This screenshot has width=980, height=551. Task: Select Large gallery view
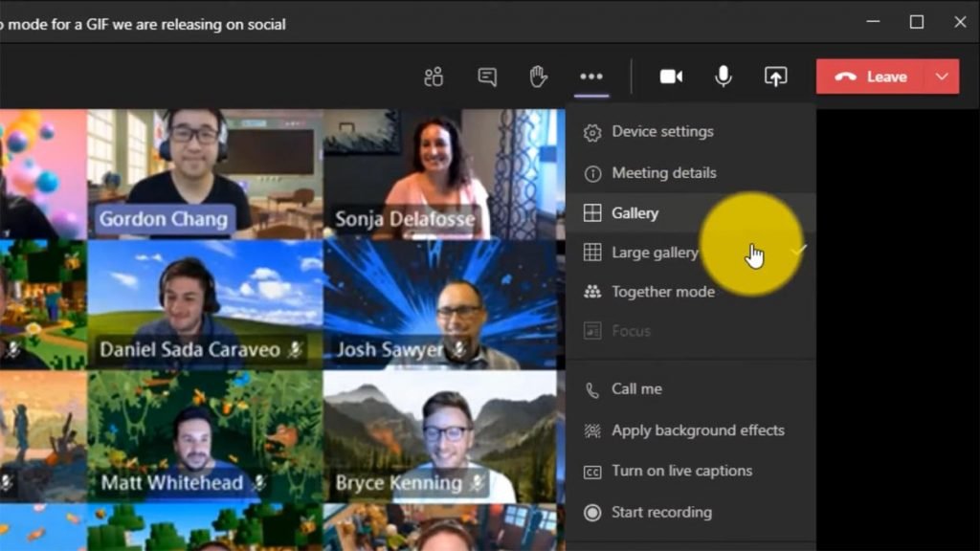(x=656, y=253)
